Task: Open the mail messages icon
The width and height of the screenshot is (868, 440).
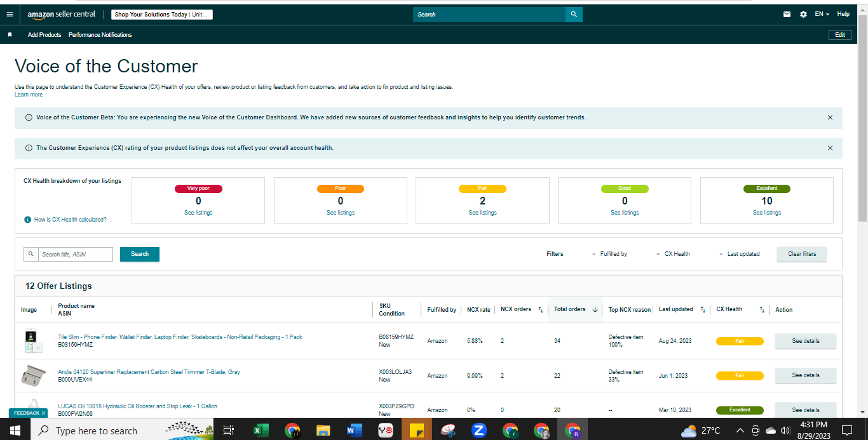Action: click(x=787, y=14)
